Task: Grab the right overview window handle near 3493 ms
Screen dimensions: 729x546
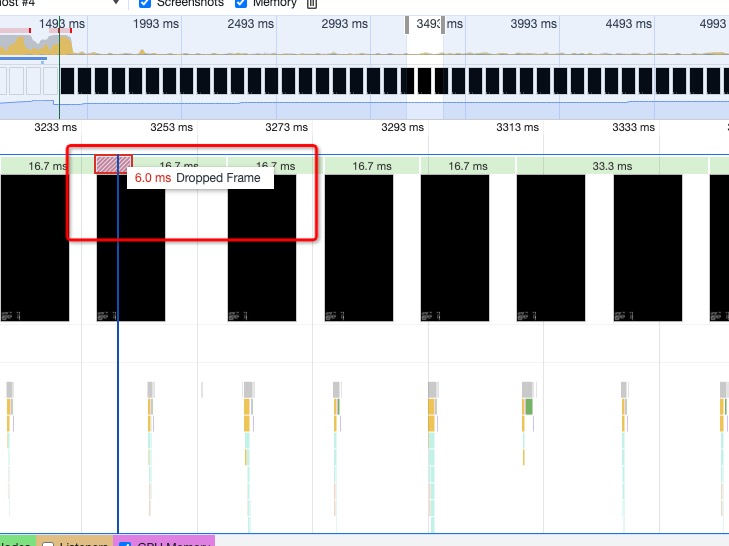Action: point(443,25)
